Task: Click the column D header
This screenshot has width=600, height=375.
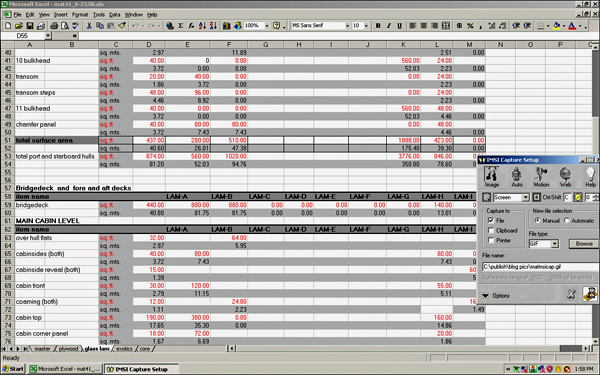Action: [x=149, y=44]
